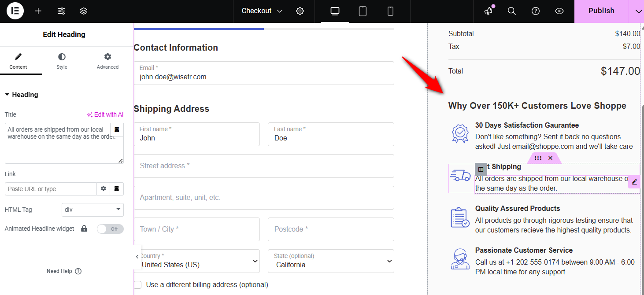Open What's New megaphone icon
The width and height of the screenshot is (644, 295).
click(x=489, y=11)
